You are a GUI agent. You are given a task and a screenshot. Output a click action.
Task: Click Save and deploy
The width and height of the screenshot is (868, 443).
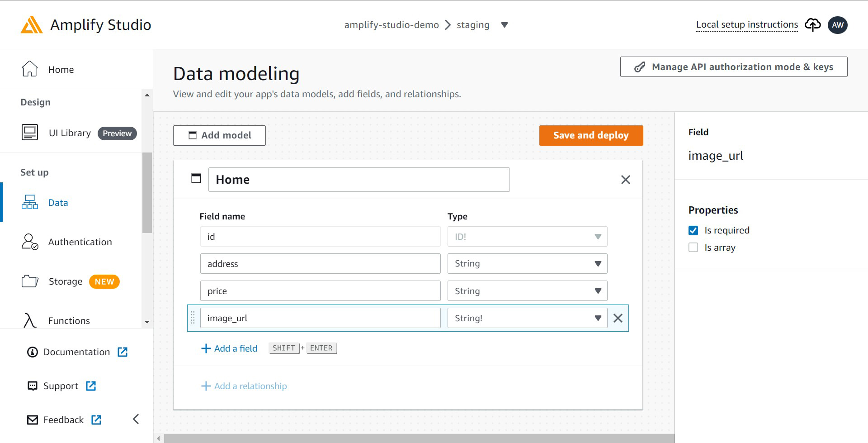point(591,135)
